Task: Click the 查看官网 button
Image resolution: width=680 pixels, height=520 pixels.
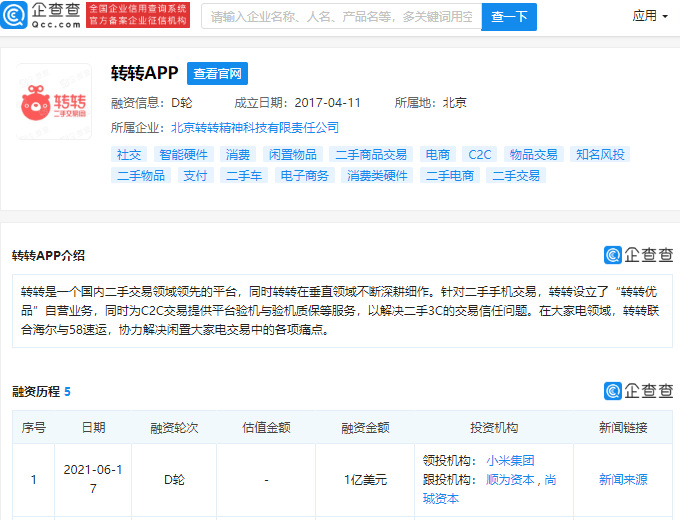Action: [x=217, y=73]
